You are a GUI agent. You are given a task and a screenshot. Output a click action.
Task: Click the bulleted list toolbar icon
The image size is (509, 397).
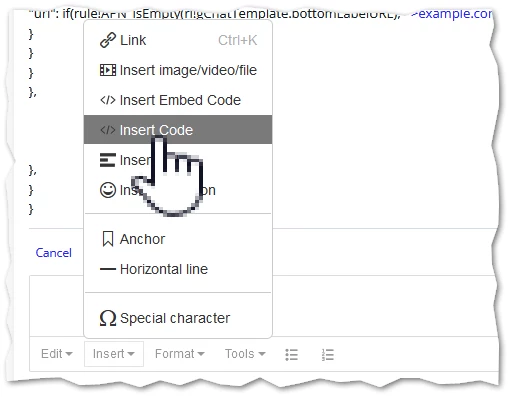click(291, 354)
